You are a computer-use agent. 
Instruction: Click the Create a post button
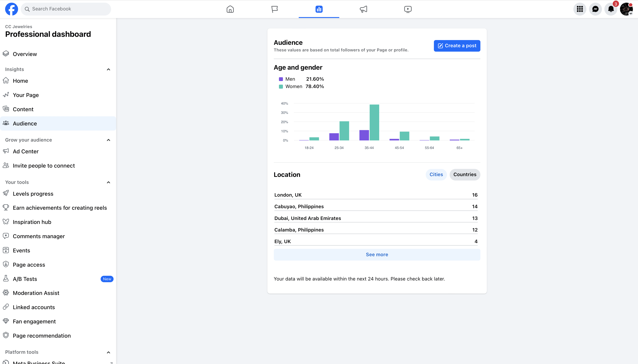tap(457, 46)
